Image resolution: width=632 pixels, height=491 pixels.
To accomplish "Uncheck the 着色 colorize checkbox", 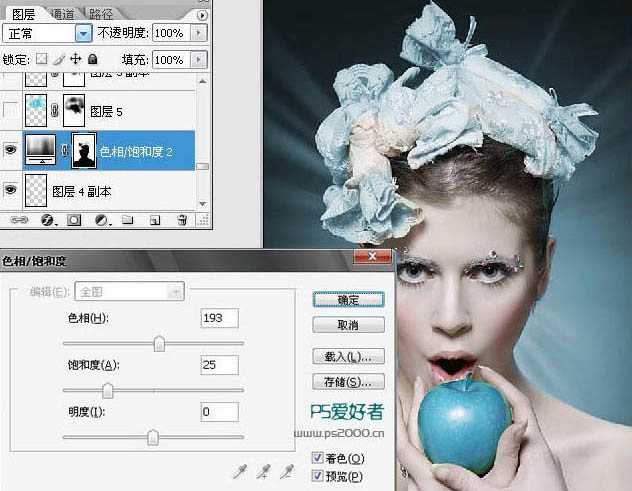I will click(x=317, y=458).
